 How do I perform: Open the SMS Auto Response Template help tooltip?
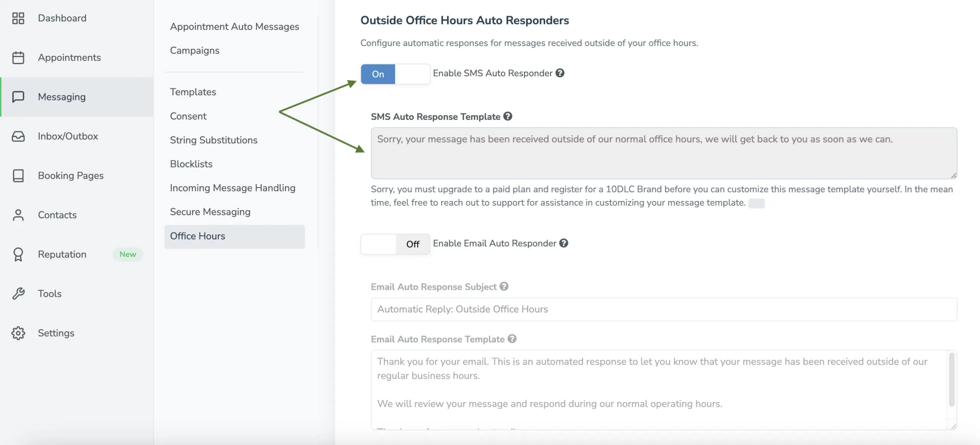click(508, 116)
